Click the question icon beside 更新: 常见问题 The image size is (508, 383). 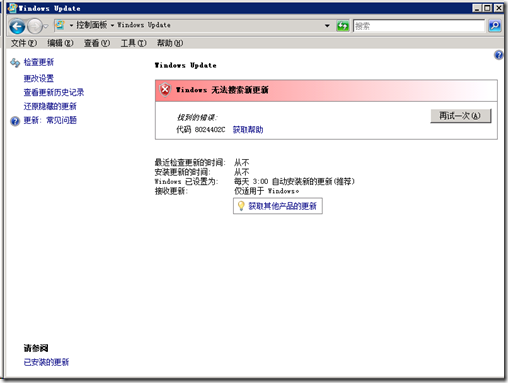tap(15, 121)
